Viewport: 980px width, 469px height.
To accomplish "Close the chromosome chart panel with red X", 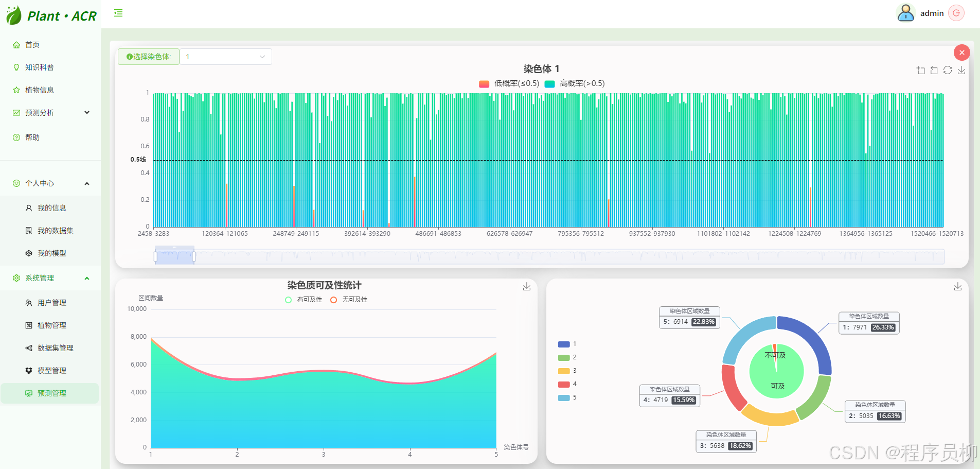I will click(962, 53).
